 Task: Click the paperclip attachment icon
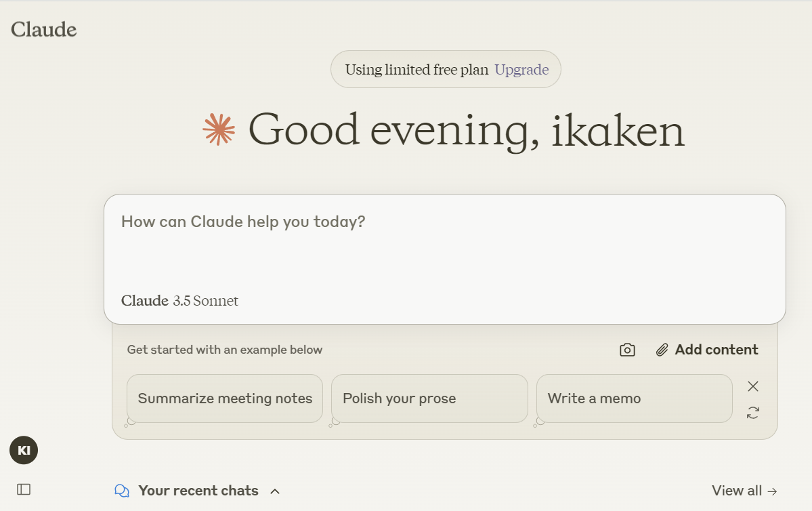(662, 350)
